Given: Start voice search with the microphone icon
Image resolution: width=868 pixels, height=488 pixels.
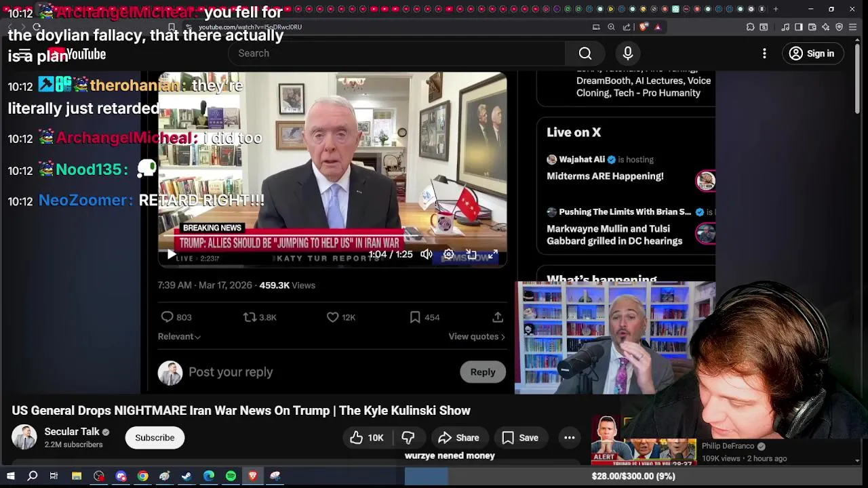Looking at the screenshot, I should click(628, 54).
